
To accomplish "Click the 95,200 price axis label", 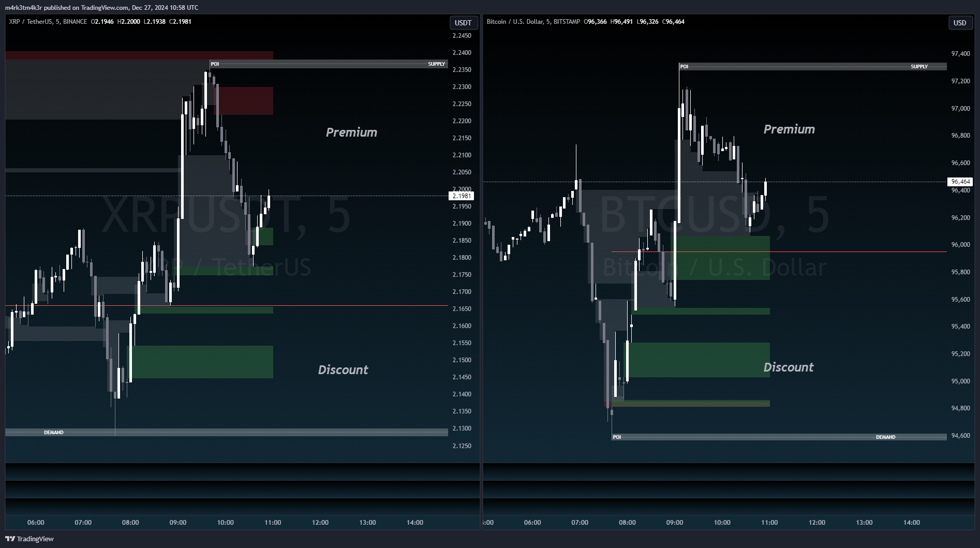I will 960,354.
